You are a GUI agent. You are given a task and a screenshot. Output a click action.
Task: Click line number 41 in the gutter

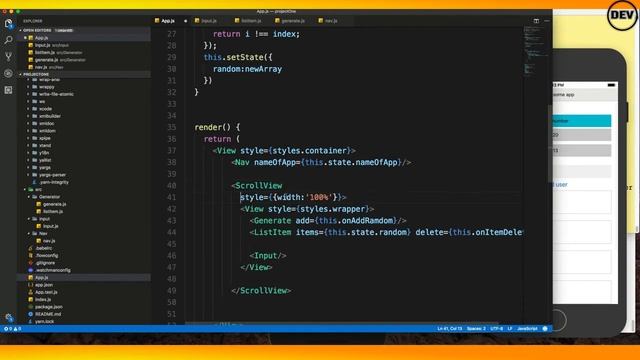point(171,198)
